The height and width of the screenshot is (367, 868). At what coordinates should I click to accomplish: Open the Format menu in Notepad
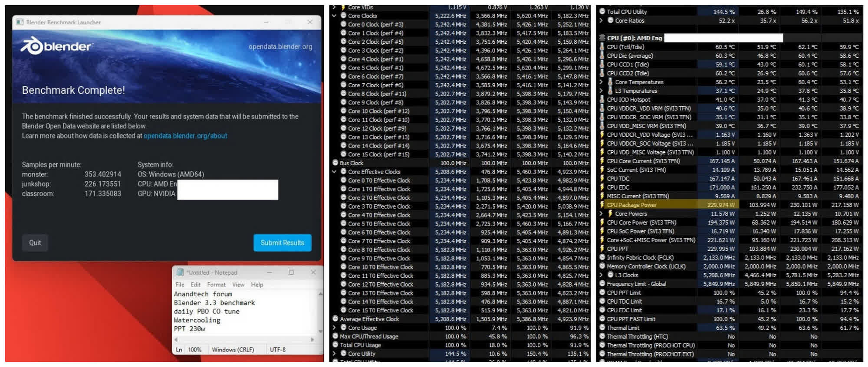pos(216,285)
